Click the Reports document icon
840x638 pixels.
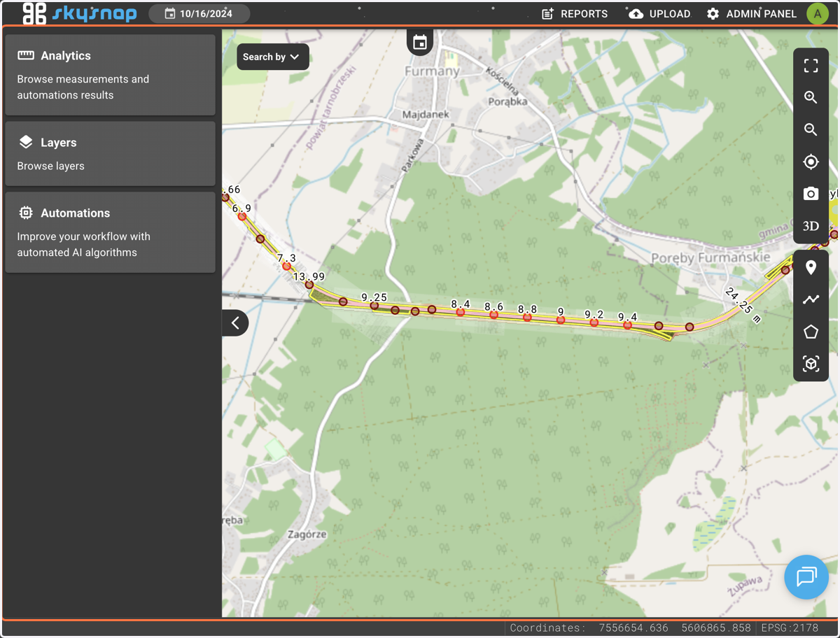tap(548, 13)
